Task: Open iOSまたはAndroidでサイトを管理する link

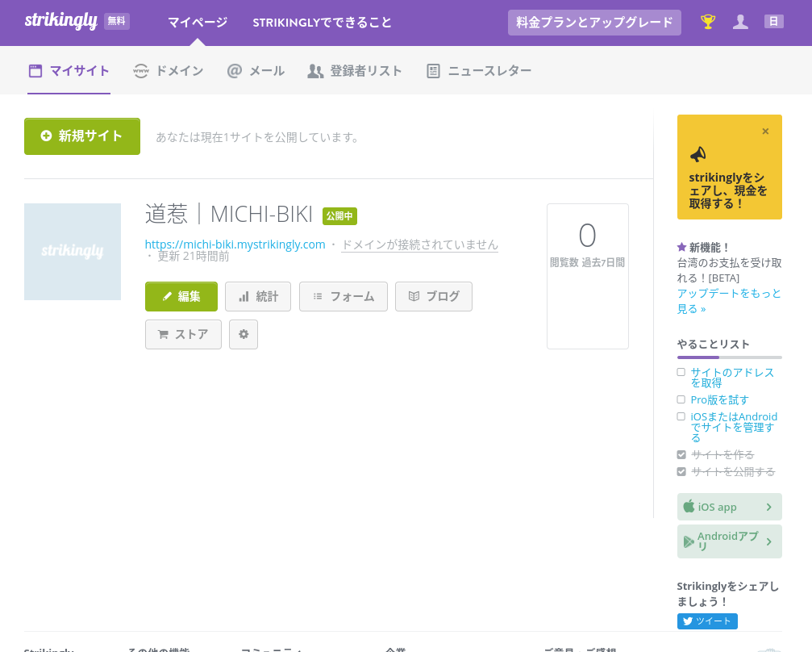Action: (734, 427)
